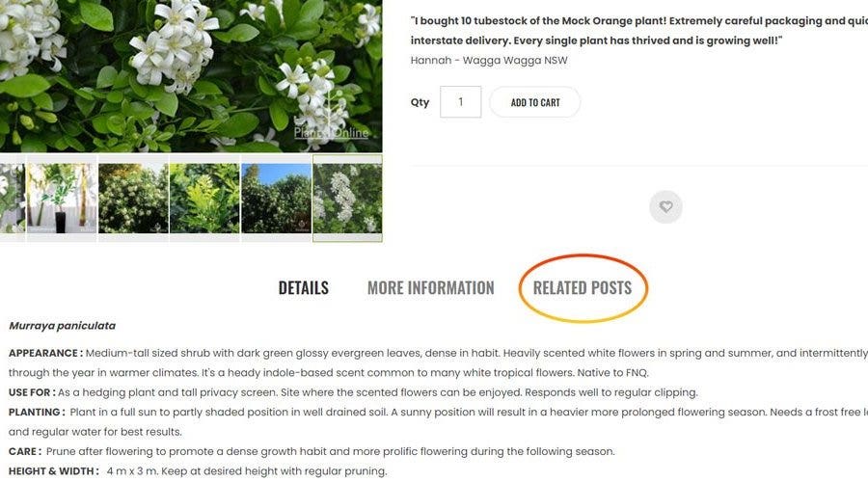Select the partially visible leftmost thumbnail
The image size is (868, 482).
(x=13, y=199)
